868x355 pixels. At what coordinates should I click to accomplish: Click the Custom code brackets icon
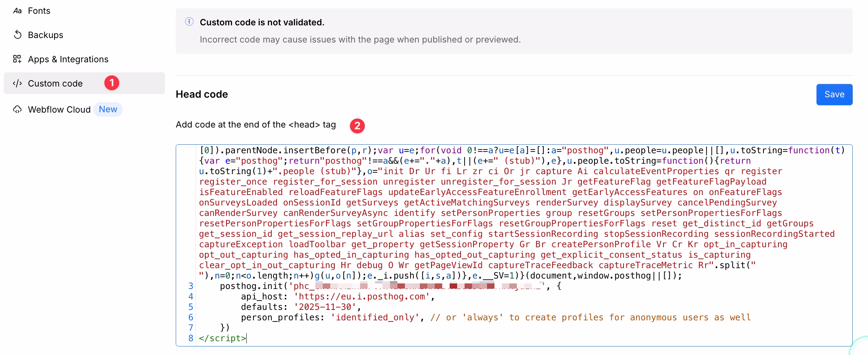tap(17, 83)
